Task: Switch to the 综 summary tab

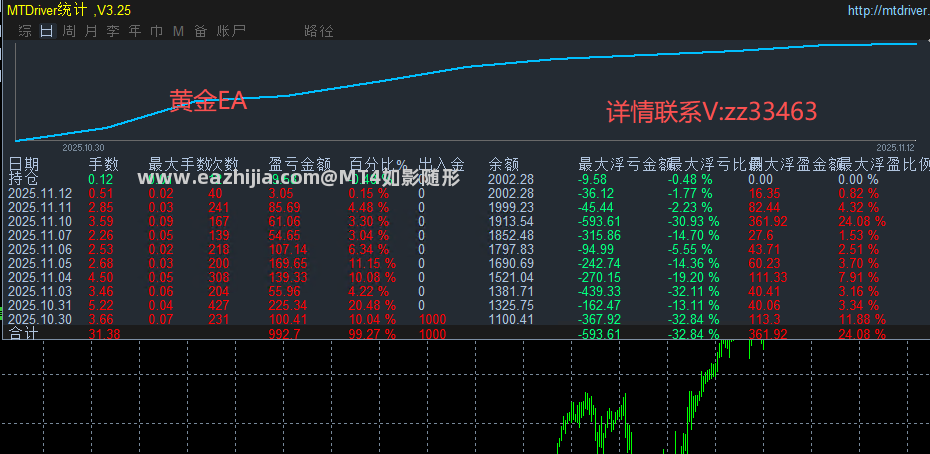Action: pos(25,31)
